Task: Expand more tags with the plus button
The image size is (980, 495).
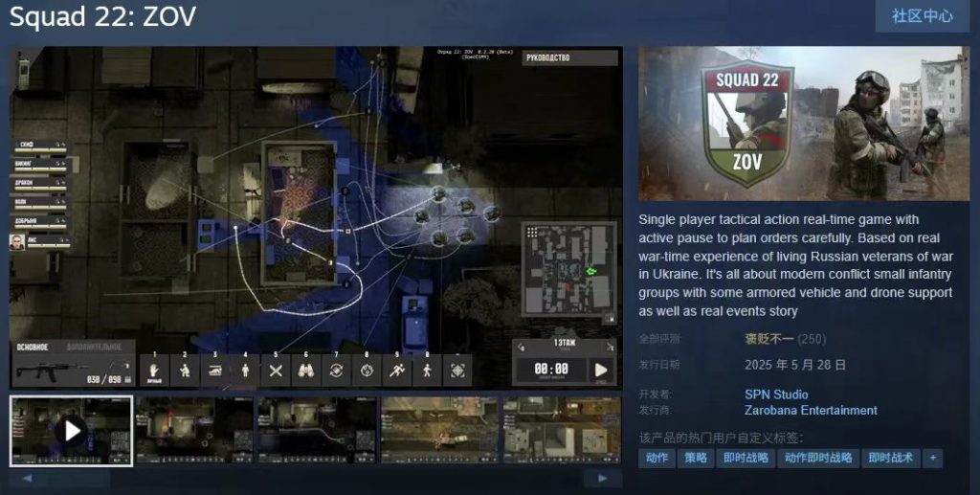Action: pyautogui.click(x=932, y=458)
